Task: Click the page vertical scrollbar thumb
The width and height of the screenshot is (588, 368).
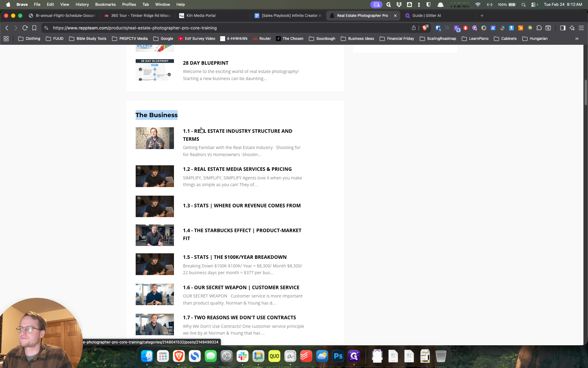Action: coord(586,92)
